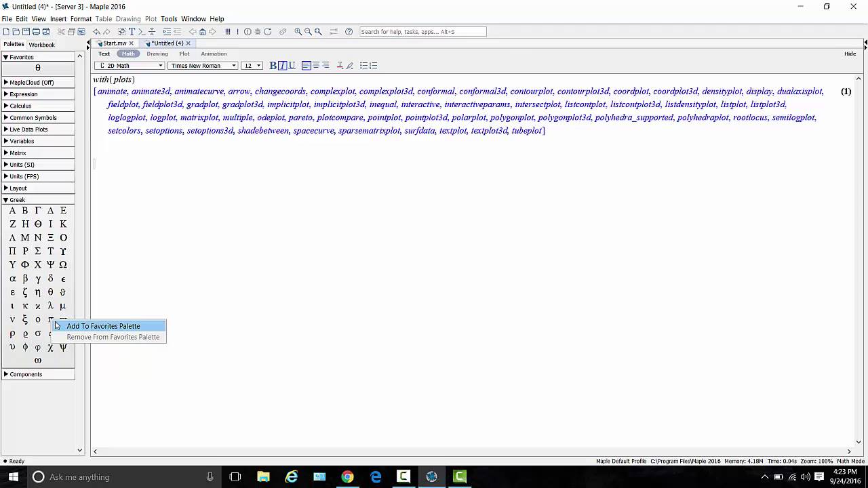Print the worksheet via the printer icon
Viewport: 868px width, 488px height.
(x=36, y=32)
